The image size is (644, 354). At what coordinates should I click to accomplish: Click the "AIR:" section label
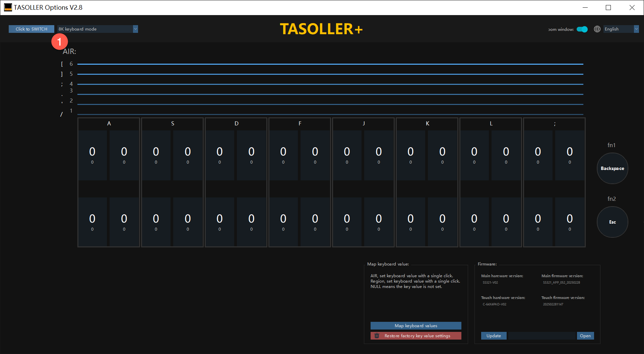click(x=69, y=52)
